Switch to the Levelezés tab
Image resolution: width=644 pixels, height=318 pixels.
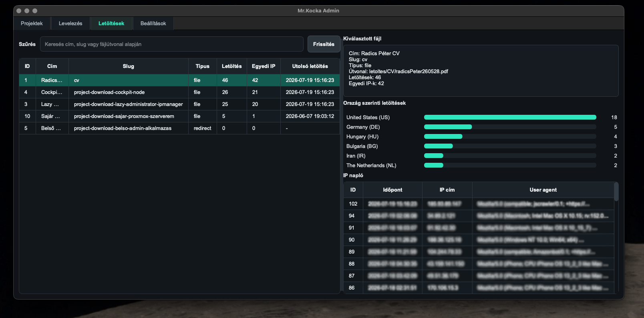coord(70,23)
